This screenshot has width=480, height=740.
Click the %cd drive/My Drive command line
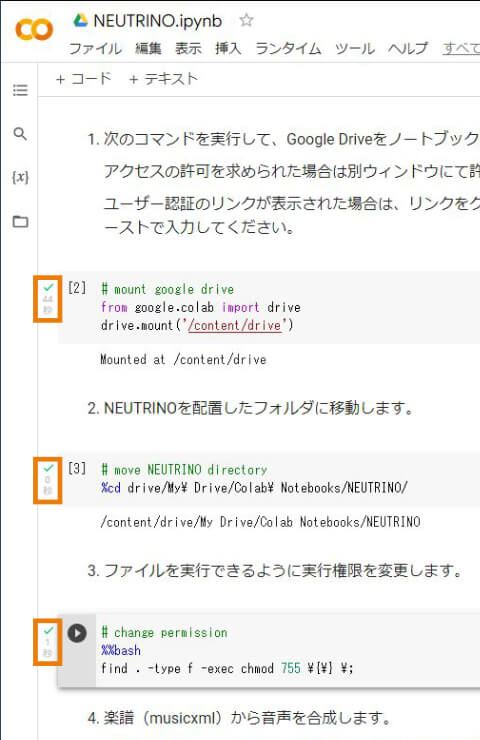254,488
